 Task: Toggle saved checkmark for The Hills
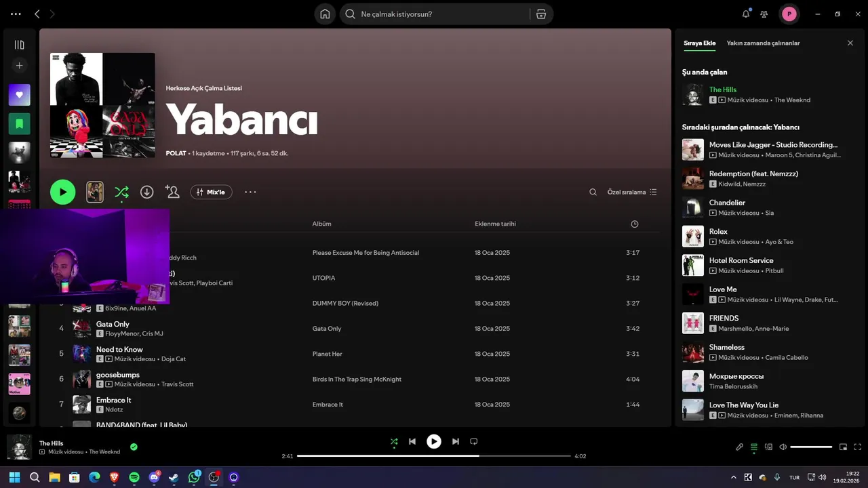coord(134,447)
